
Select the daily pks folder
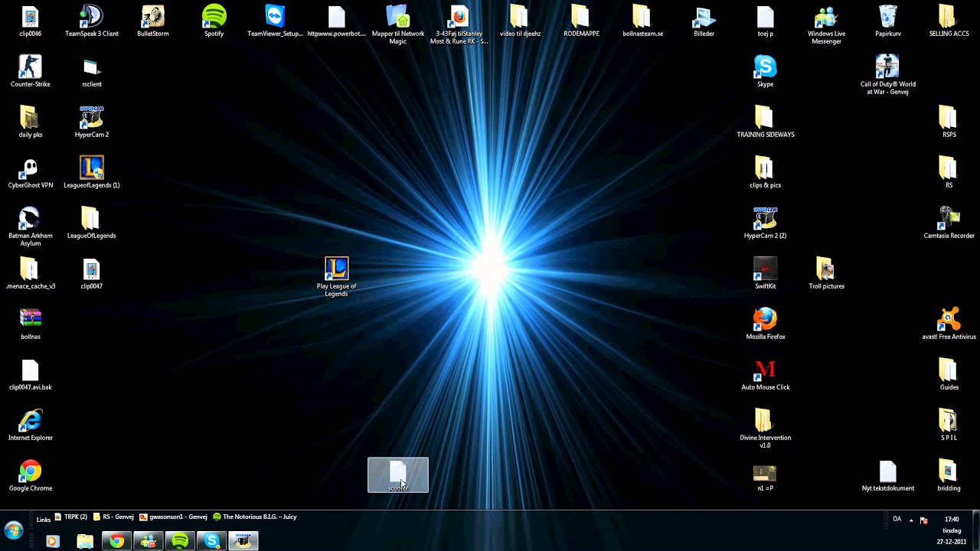[x=31, y=122]
